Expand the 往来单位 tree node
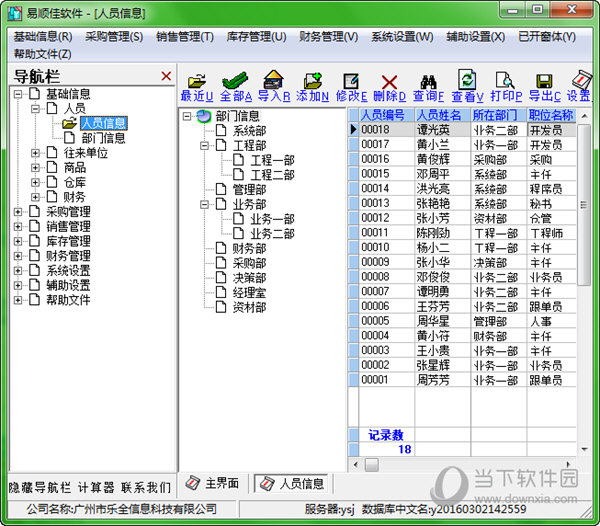This screenshot has height=526, width=600. point(36,153)
